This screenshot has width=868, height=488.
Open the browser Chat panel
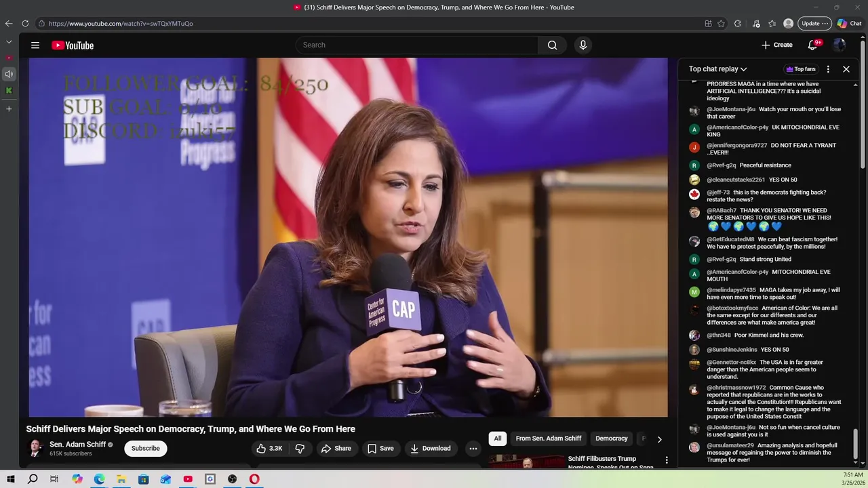tap(849, 24)
